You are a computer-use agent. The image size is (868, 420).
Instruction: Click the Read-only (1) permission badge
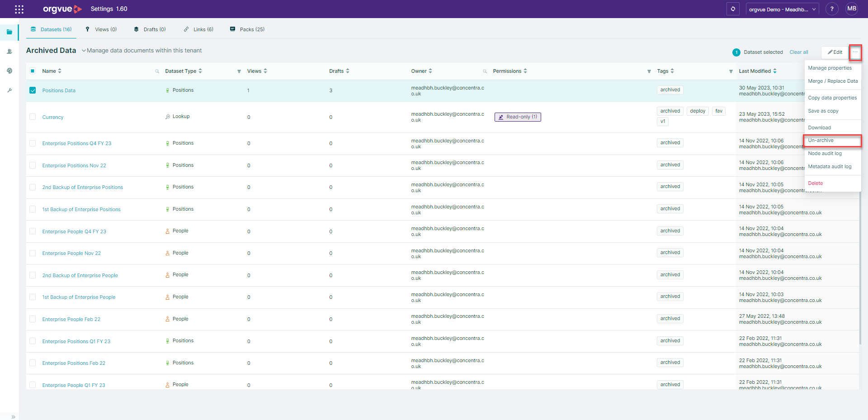518,117
